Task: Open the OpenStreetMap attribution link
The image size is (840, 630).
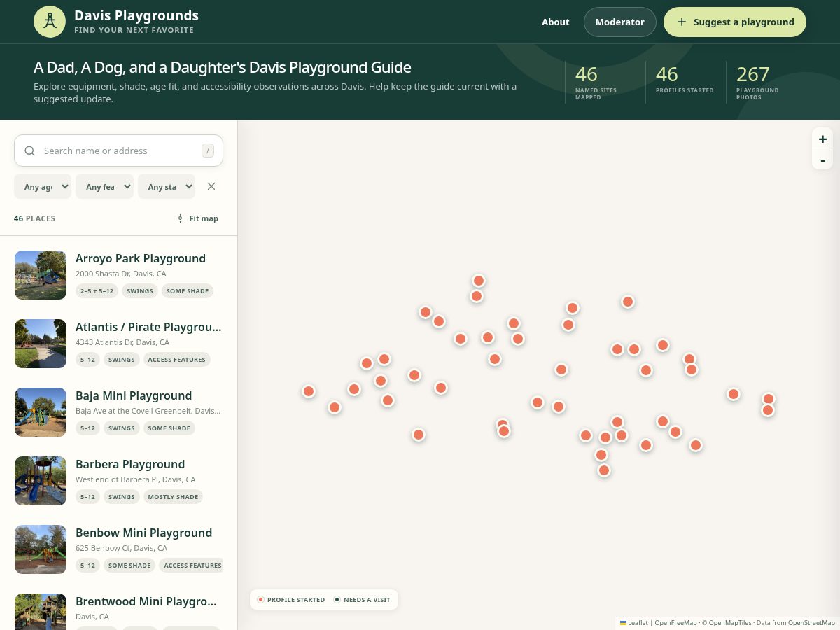Action: (x=811, y=623)
